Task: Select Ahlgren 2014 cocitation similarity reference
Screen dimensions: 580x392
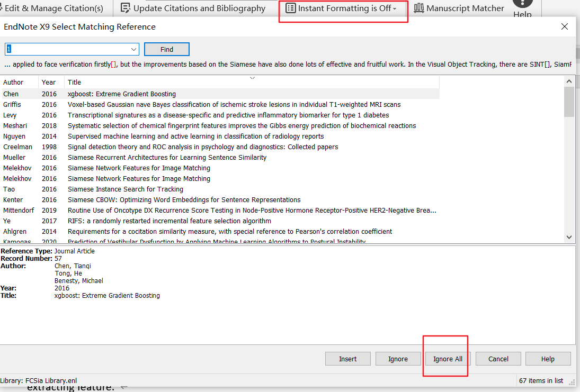Action: [x=220, y=231]
